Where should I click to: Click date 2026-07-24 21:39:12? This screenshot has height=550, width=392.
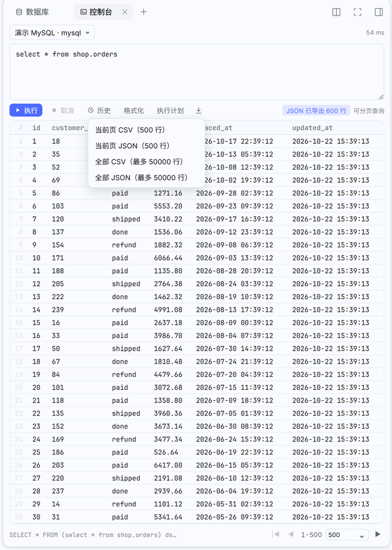tap(234, 362)
